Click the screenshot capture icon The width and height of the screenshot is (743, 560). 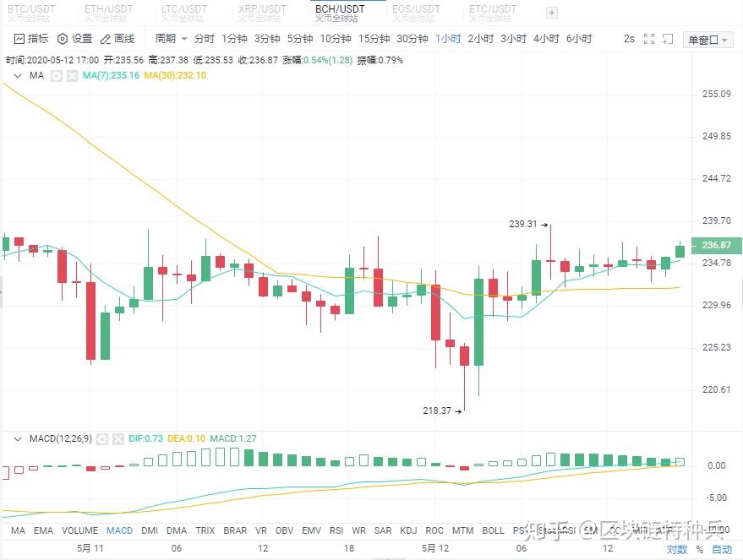click(668, 39)
